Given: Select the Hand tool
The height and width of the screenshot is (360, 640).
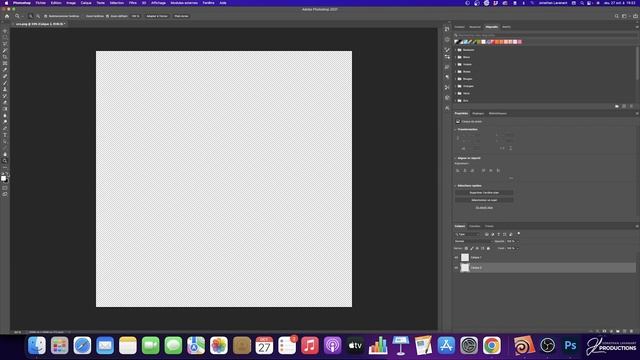Looking at the screenshot, I should [5, 154].
